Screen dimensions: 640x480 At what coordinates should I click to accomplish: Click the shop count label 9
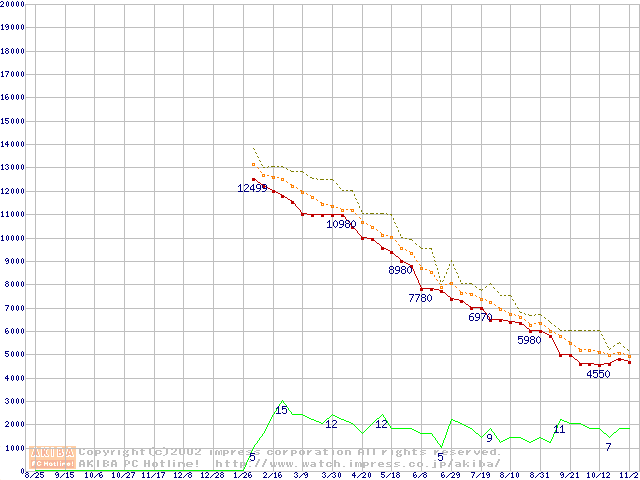pos(489,438)
